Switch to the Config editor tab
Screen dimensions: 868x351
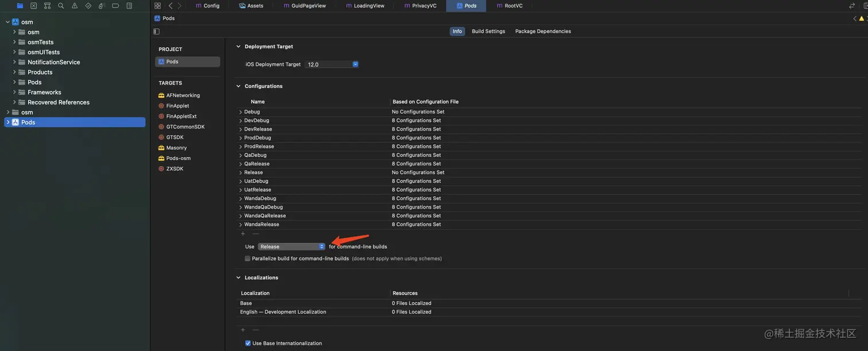(207, 6)
